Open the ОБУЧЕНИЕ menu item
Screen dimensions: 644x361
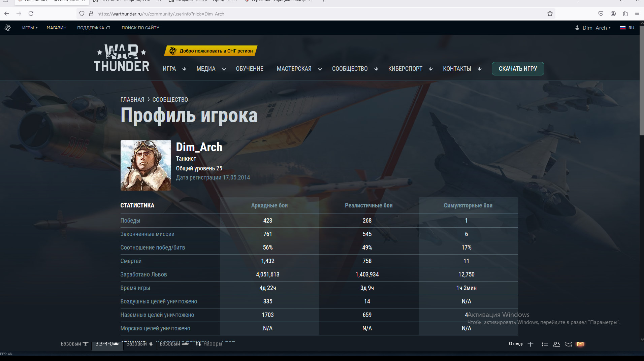point(250,69)
